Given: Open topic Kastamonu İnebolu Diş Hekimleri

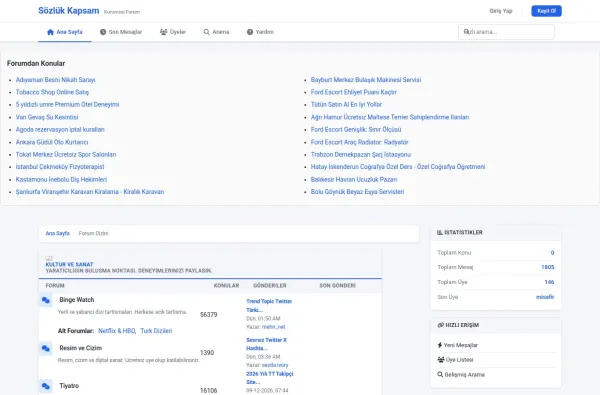Looking at the screenshot, I should click(x=61, y=179).
